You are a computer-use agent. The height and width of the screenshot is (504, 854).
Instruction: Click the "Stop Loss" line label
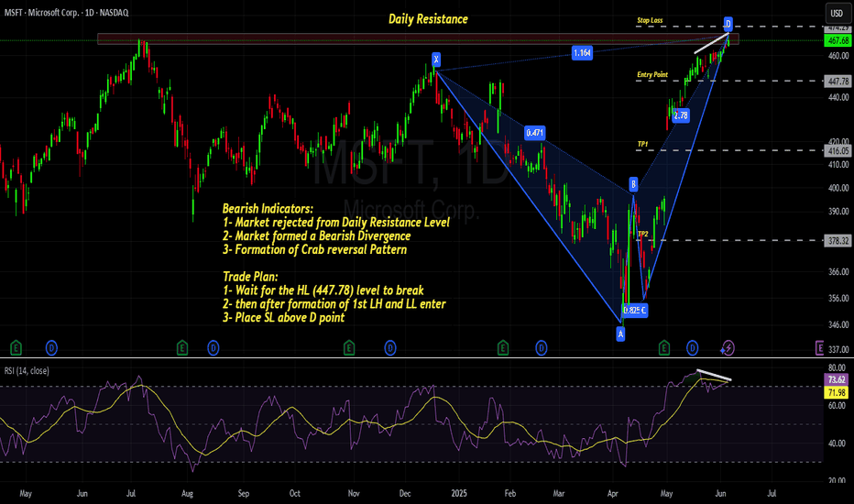tap(650, 21)
